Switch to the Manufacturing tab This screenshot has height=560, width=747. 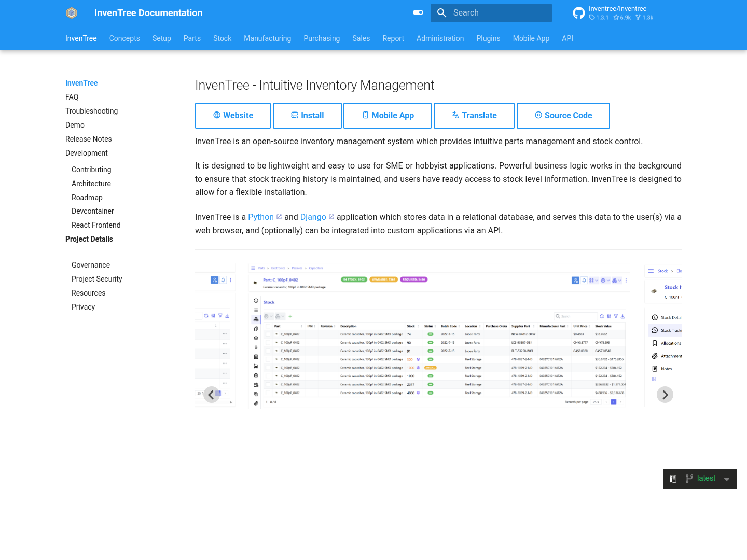pyautogui.click(x=268, y=38)
